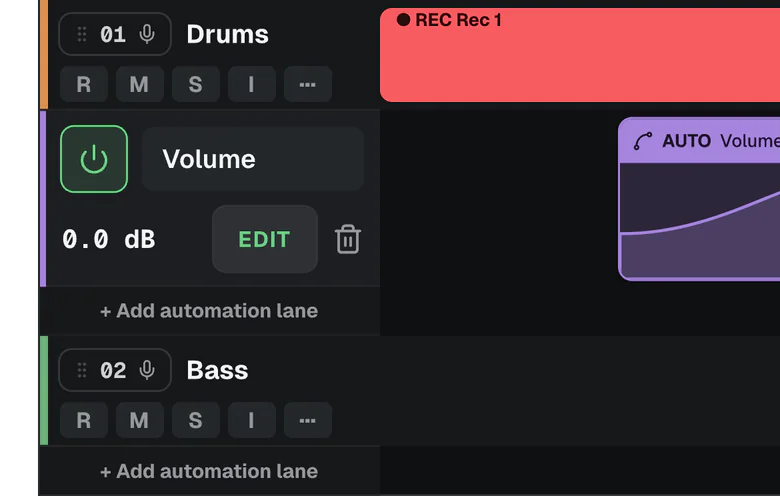Toggle the Volume automation power button
Image resolution: width=780 pixels, height=496 pixels.
pyautogui.click(x=94, y=159)
